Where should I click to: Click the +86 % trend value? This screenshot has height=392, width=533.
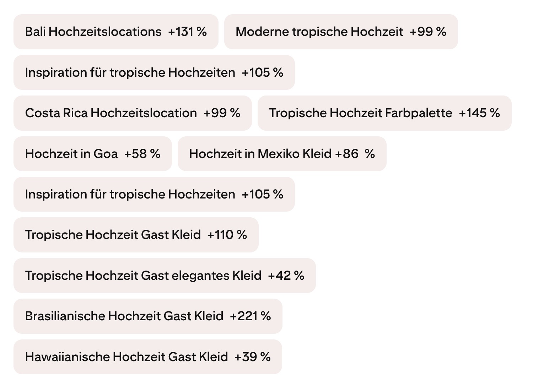click(355, 154)
